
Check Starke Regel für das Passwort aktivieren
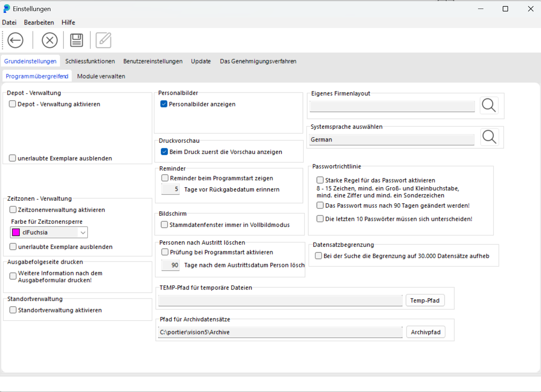pos(320,180)
